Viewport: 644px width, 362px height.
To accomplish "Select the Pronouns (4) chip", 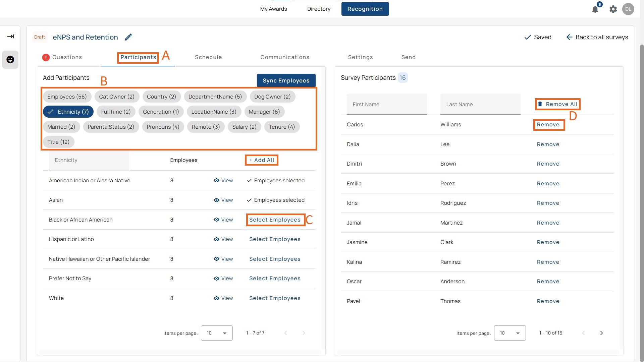I will (163, 127).
